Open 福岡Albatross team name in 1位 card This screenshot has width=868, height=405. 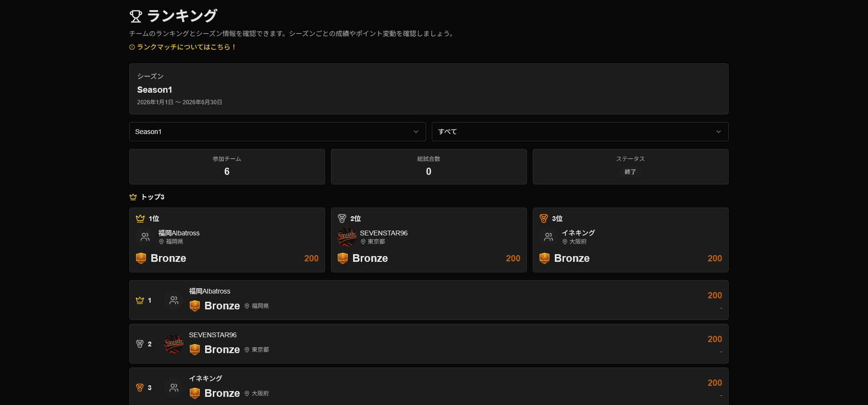point(179,233)
